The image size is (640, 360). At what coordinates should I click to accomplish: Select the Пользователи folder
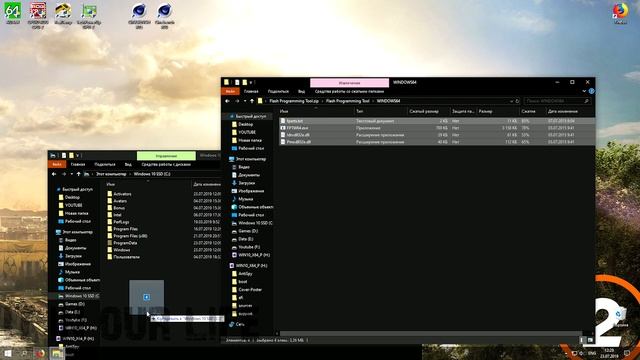coord(123,257)
